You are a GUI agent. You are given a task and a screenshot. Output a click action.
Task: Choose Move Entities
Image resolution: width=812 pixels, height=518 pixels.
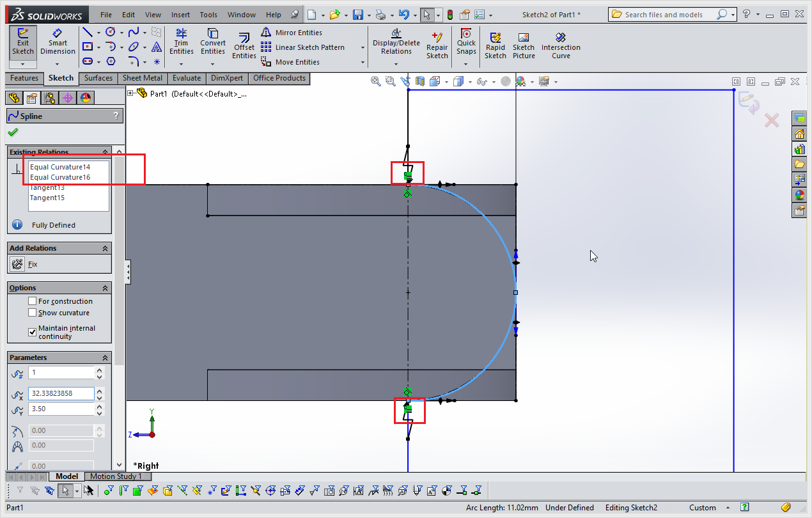pyautogui.click(x=290, y=62)
